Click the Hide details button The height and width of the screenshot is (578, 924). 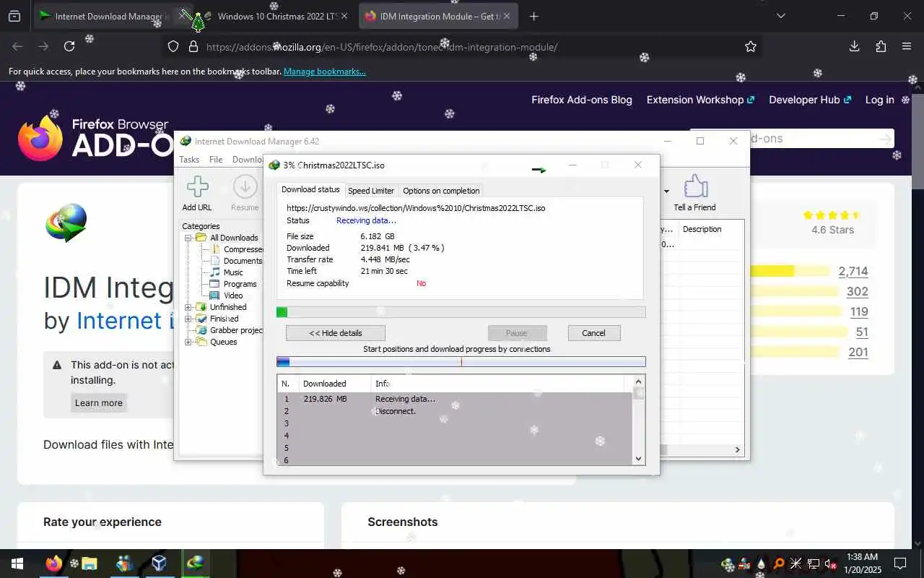336,333
